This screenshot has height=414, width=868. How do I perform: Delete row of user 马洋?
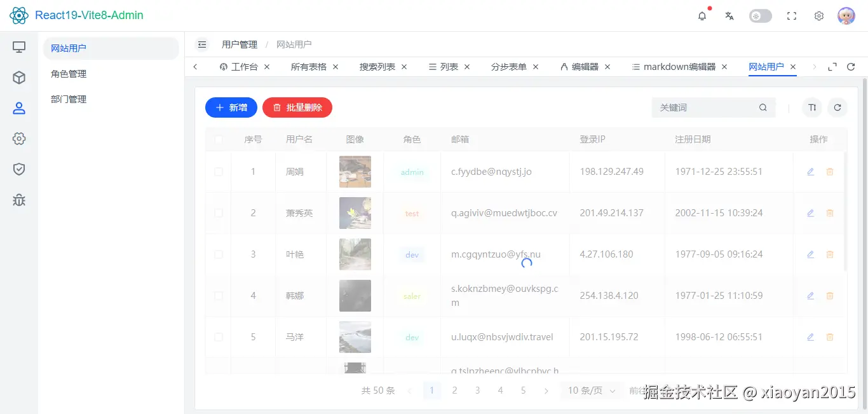coord(829,337)
